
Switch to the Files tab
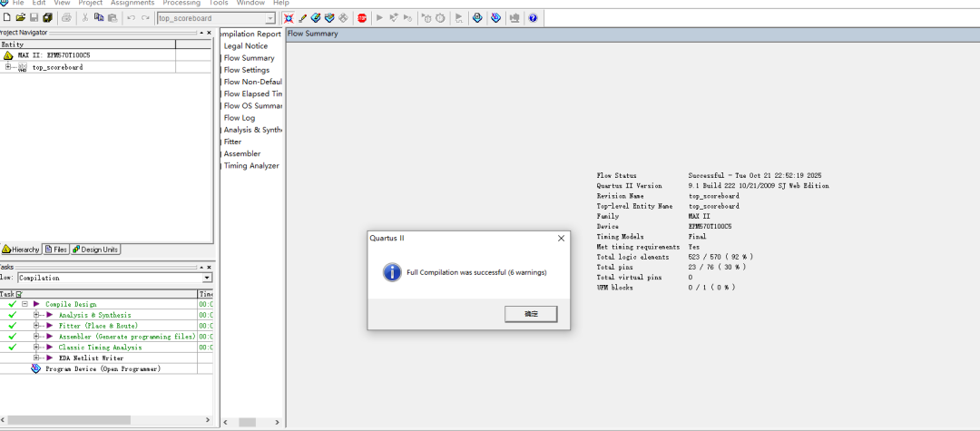point(55,250)
